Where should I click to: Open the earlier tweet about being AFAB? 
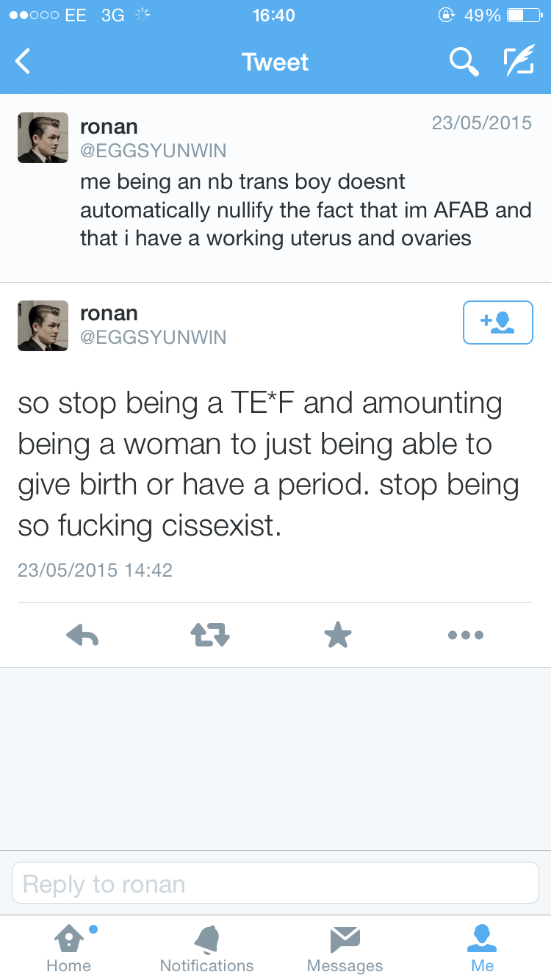(305, 209)
